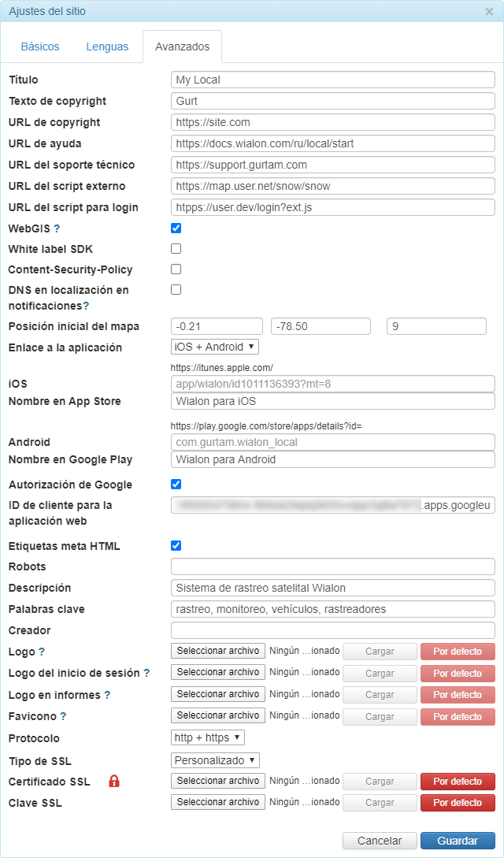Screen dimensions: 504x858
Task: Switch to the Lenguas tab
Action: tap(107, 46)
